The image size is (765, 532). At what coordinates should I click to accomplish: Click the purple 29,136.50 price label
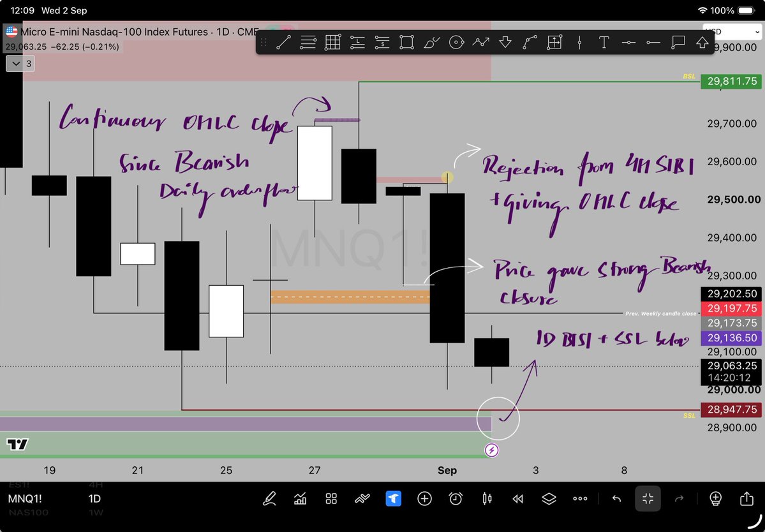pyautogui.click(x=731, y=338)
